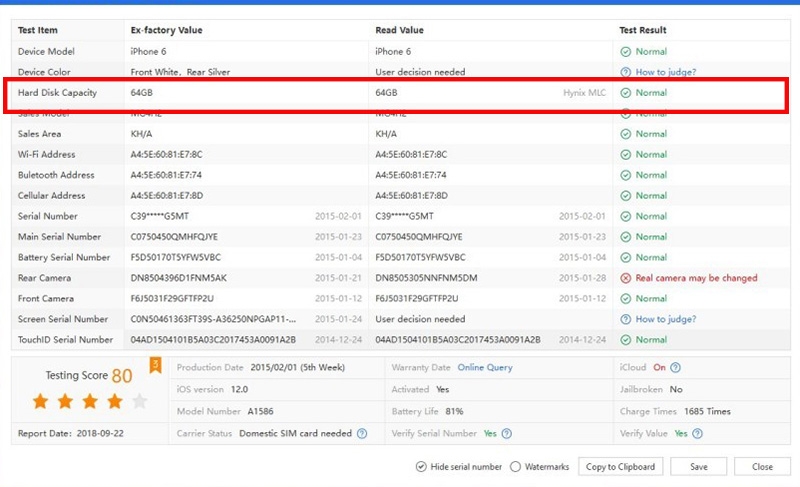Image resolution: width=800 pixels, height=487 pixels.
Task: Click the question mark icon in Device Color row
Action: point(626,72)
